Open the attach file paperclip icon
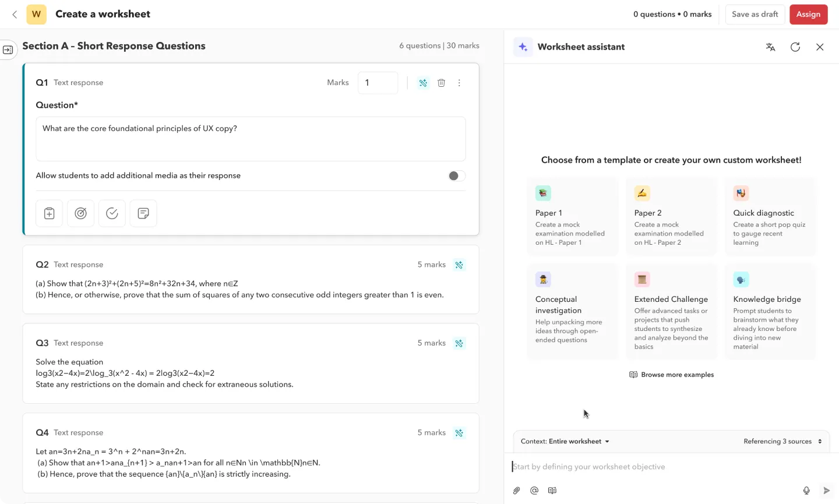This screenshot has width=839, height=504. coord(516,490)
